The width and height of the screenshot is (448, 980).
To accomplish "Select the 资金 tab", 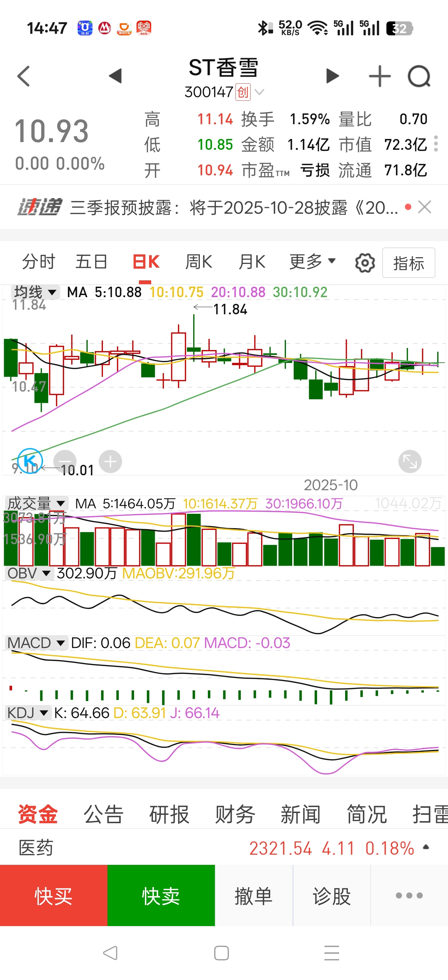I will point(38,814).
